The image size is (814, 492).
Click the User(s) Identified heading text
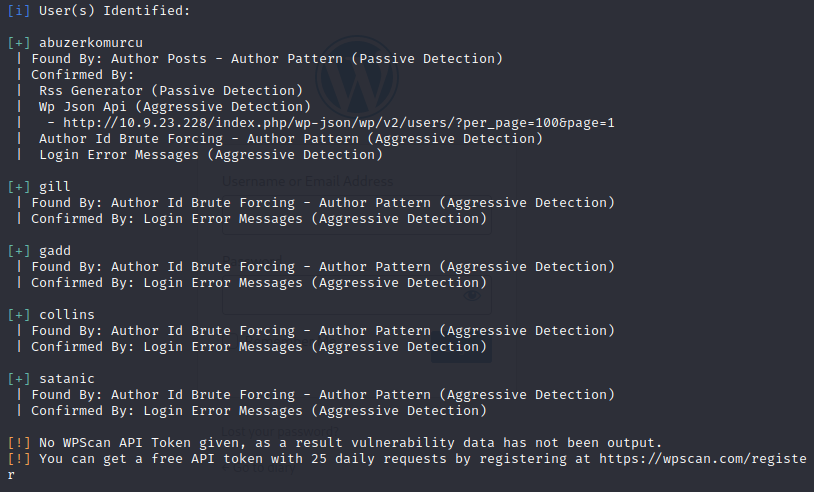(x=111, y=11)
